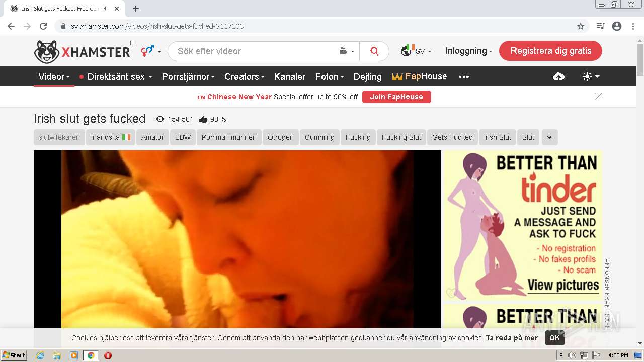644x362 pixels.
Task: Click the system tray volume icon
Action: 572,355
